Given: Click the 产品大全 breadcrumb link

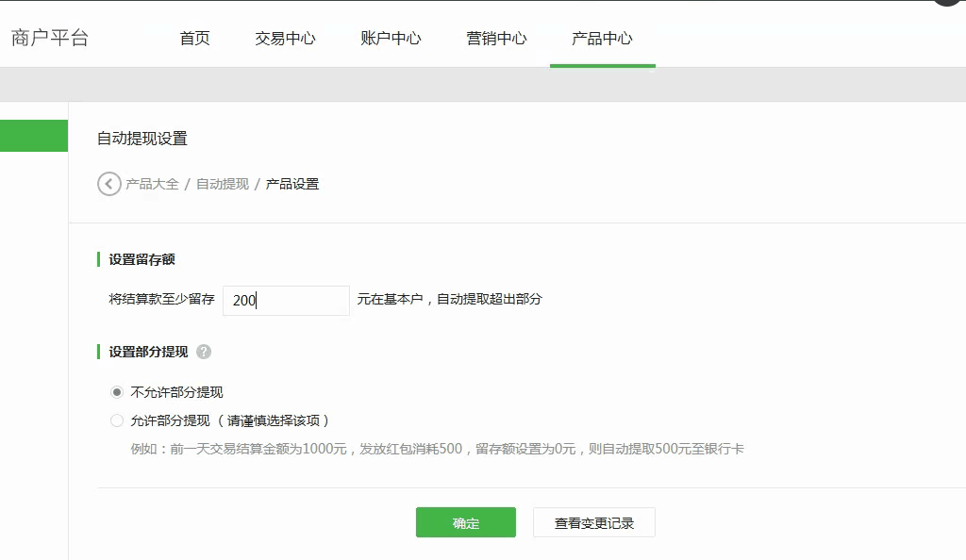Looking at the screenshot, I should click(x=152, y=184).
